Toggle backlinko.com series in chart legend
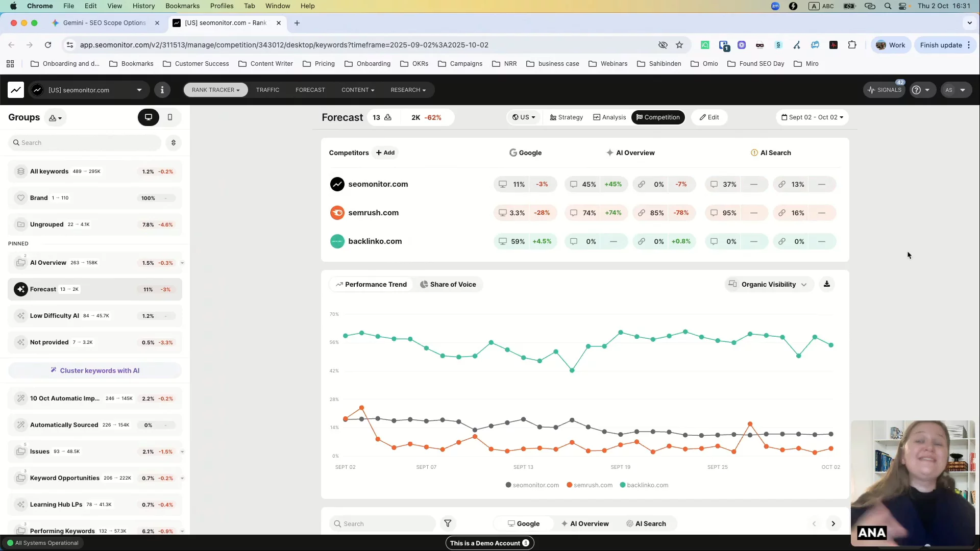Viewport: 980px width, 551px height. tap(644, 485)
